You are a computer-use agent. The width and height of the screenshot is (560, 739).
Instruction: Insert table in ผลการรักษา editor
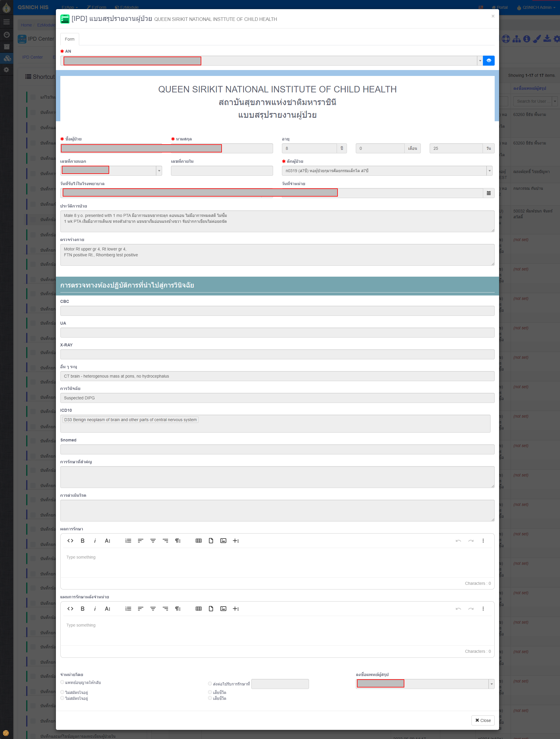[x=198, y=541]
